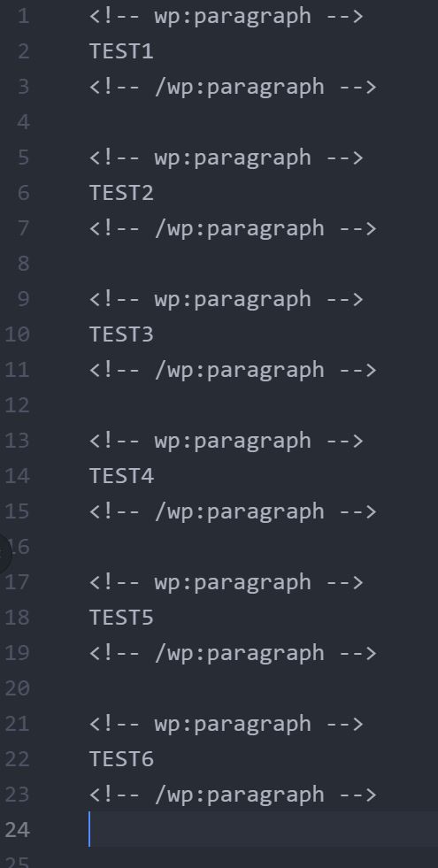Screen dimensions: 438x868
Task: Place cursor in the TEST2 text
Action: tap(121, 193)
